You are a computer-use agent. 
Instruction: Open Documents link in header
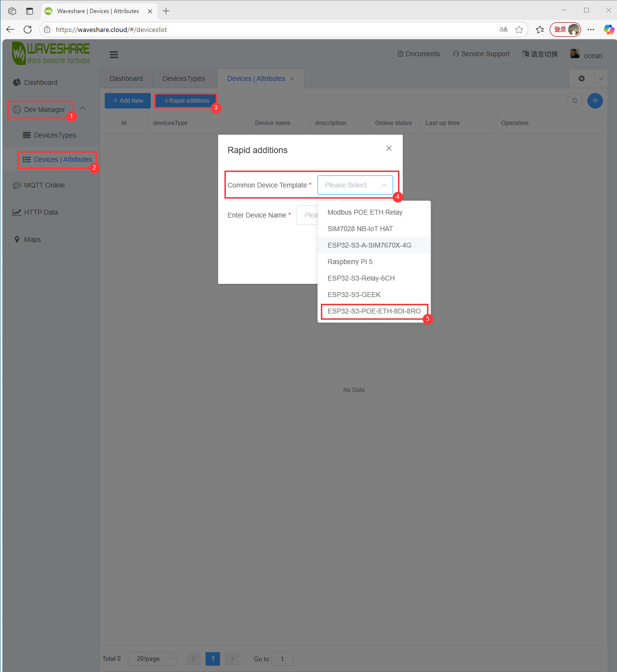tap(419, 54)
